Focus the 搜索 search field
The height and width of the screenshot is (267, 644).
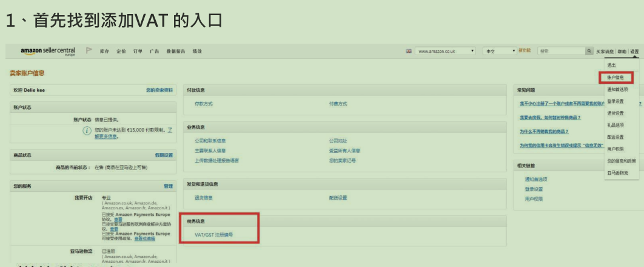[562, 52]
